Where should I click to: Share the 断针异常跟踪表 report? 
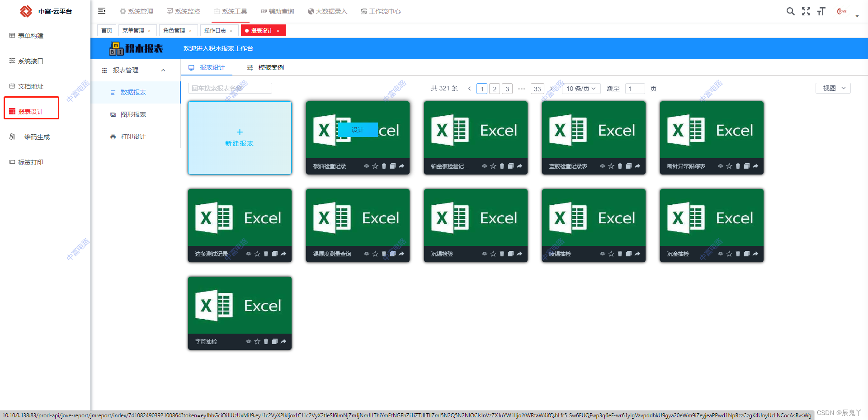[x=755, y=166]
